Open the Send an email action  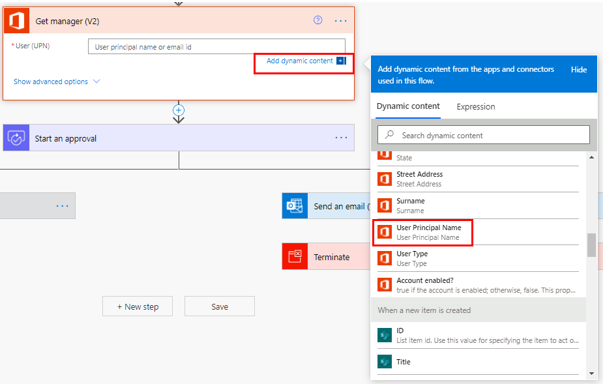coord(326,206)
